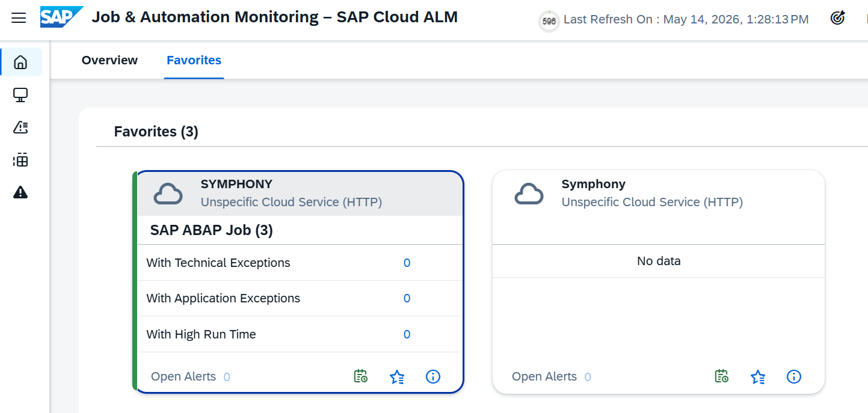The height and width of the screenshot is (413, 868).
Task: Open High Run Time count 0
Action: 407,334
